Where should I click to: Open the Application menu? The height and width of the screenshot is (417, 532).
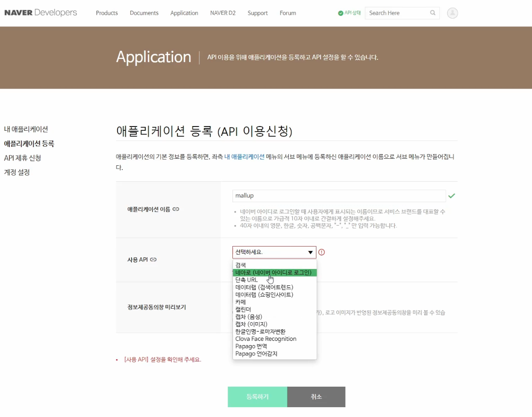184,13
